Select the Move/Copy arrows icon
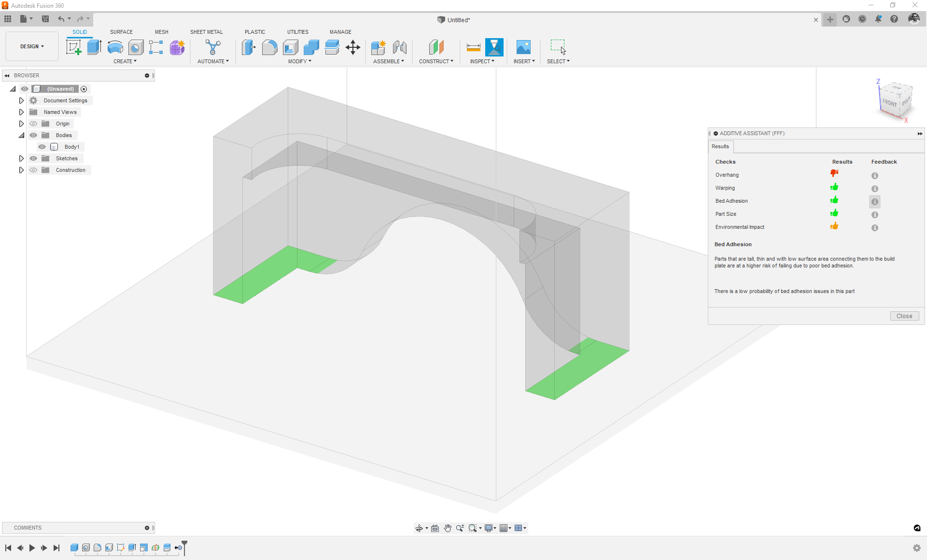The image size is (927, 560). point(353,47)
